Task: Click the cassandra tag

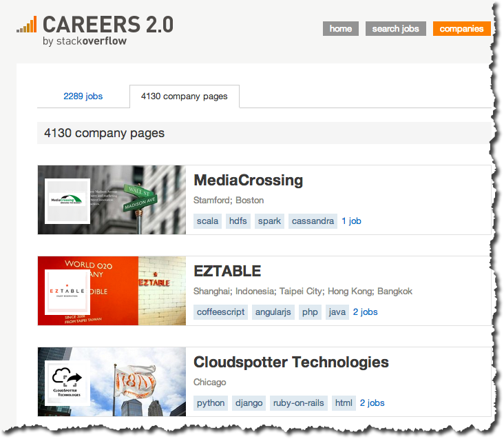Action: pos(313,221)
